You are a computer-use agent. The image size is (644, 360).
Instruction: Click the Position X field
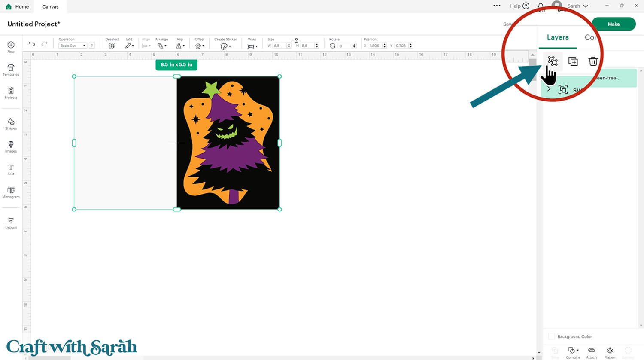pos(375,46)
